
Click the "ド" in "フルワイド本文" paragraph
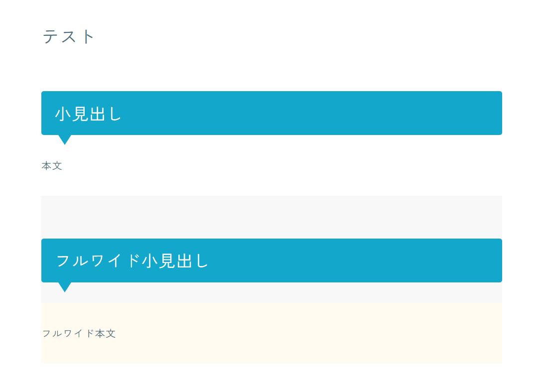90,334
